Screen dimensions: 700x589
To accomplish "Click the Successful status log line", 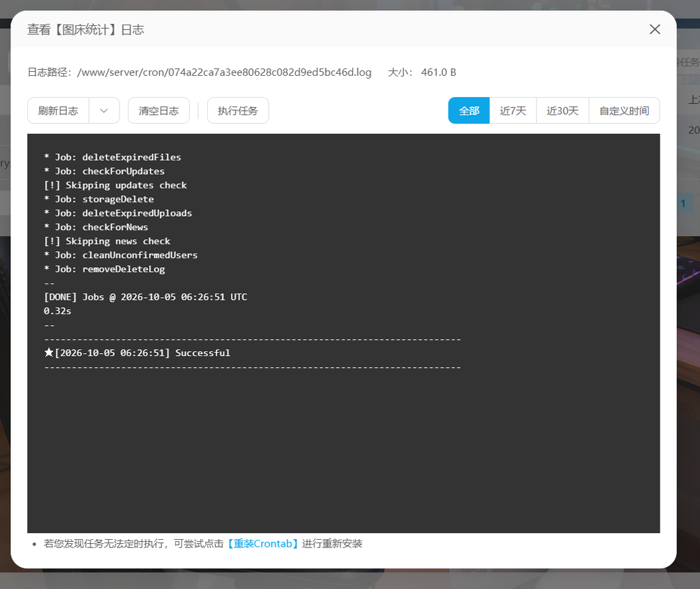I will point(137,353).
